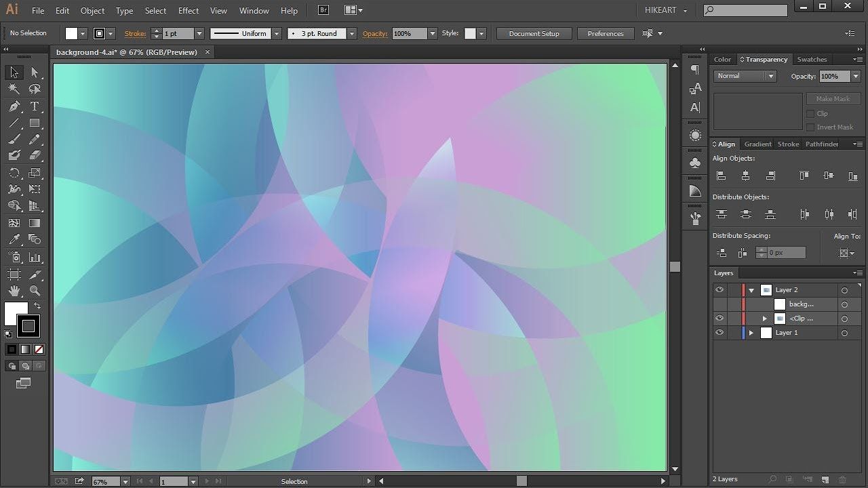This screenshot has height=488, width=868.
Task: Open stroke weight dropdown in control bar
Action: pyautogui.click(x=199, y=33)
